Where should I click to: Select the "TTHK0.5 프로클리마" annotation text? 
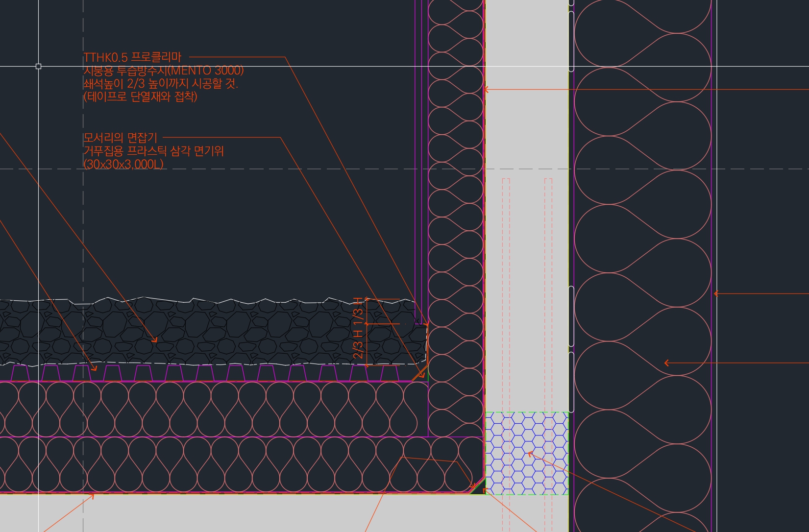tap(132, 57)
